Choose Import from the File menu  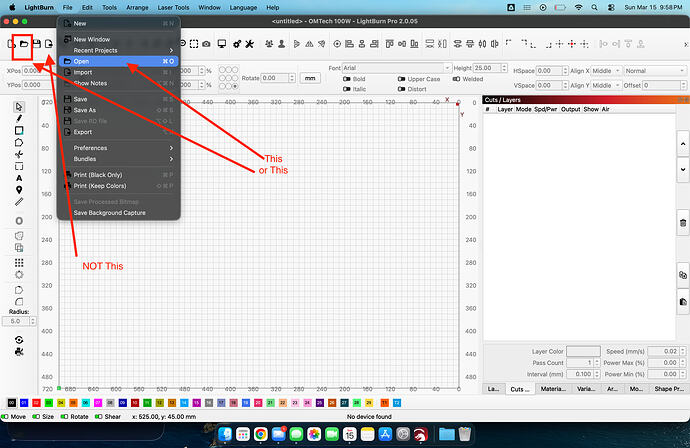[x=118, y=72]
